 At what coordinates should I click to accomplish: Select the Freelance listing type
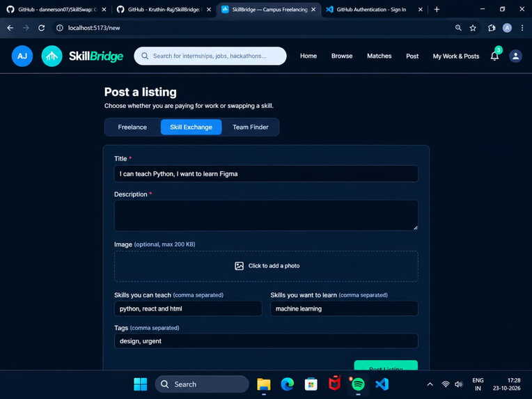[x=132, y=127]
